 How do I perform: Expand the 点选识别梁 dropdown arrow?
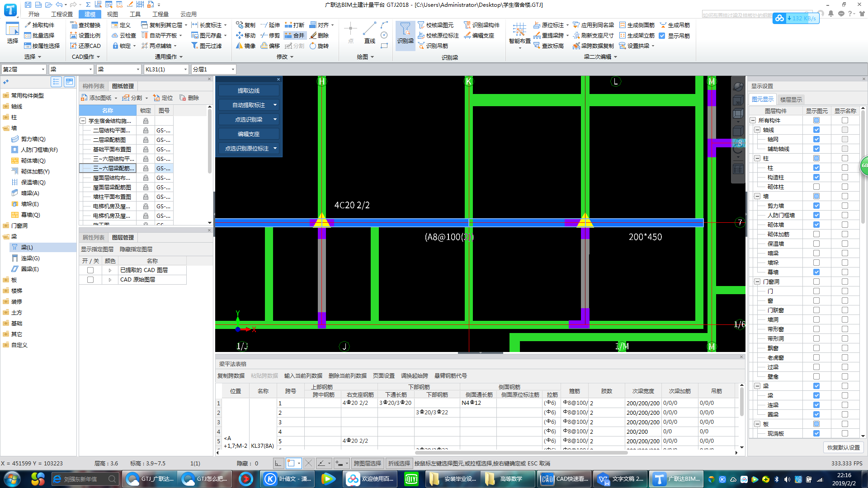(275, 119)
